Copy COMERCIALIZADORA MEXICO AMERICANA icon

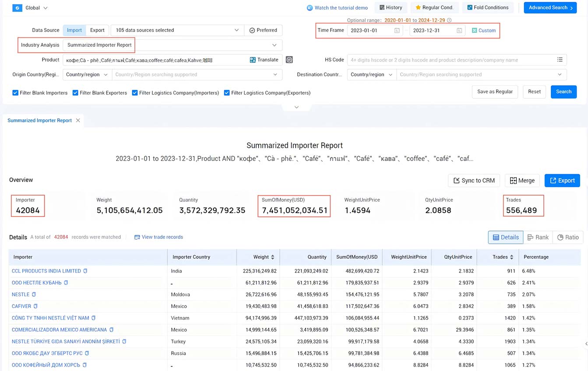pos(111,330)
